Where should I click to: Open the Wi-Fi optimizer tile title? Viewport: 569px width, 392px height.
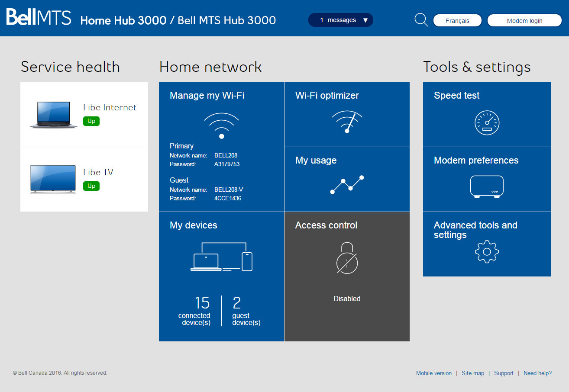327,96
